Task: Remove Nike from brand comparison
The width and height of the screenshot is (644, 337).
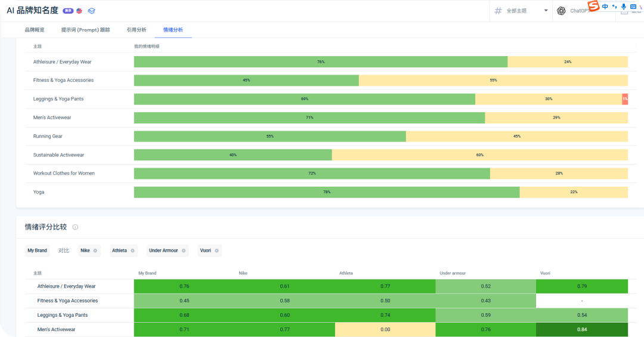Action: pyautogui.click(x=95, y=251)
